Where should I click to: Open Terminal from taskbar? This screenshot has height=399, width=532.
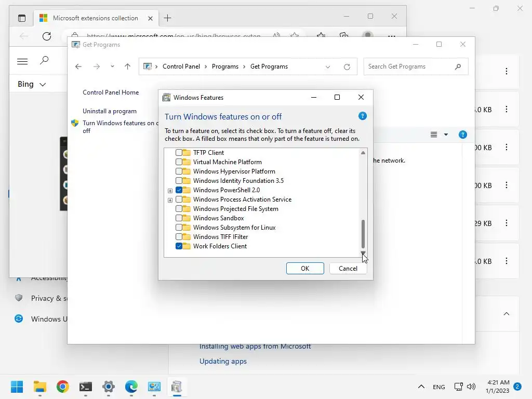tap(86, 387)
